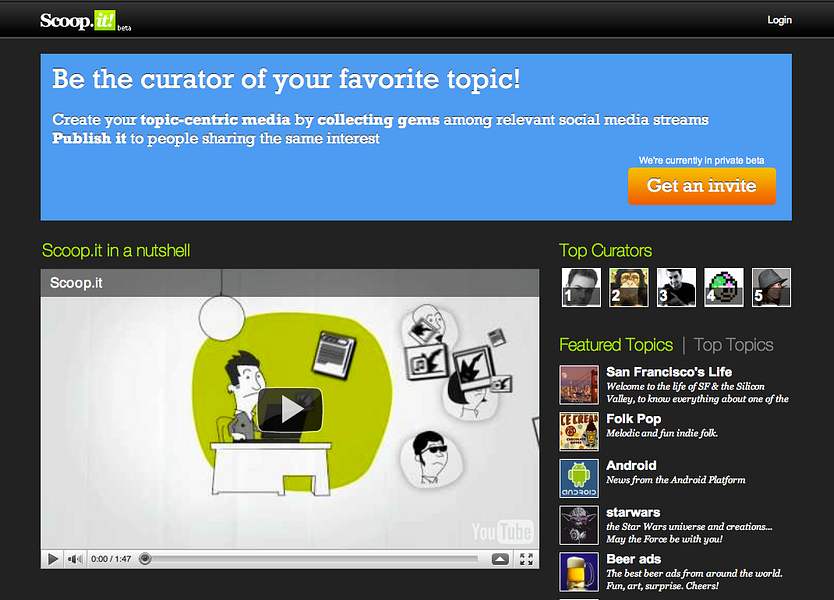834x600 pixels.
Task: Enter fullscreen using the expand icon
Action: (x=526, y=559)
